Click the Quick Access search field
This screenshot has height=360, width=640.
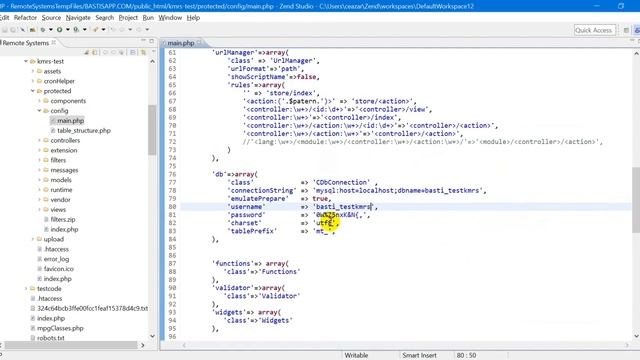[594, 30]
